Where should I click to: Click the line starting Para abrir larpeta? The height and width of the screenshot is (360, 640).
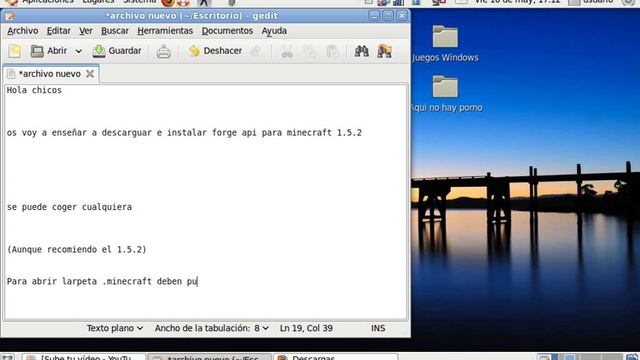pyautogui.click(x=102, y=281)
